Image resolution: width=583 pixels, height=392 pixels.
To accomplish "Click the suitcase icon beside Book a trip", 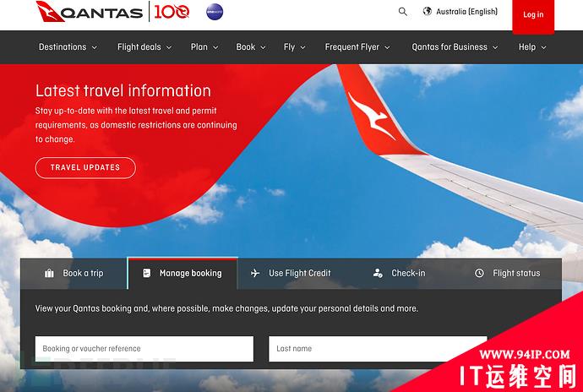I will click(49, 274).
